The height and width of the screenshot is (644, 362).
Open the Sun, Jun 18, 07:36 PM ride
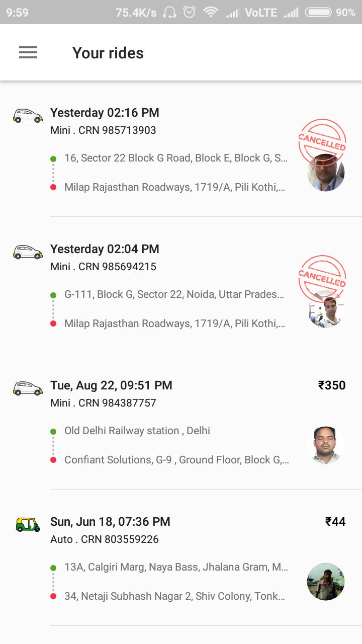(x=110, y=522)
